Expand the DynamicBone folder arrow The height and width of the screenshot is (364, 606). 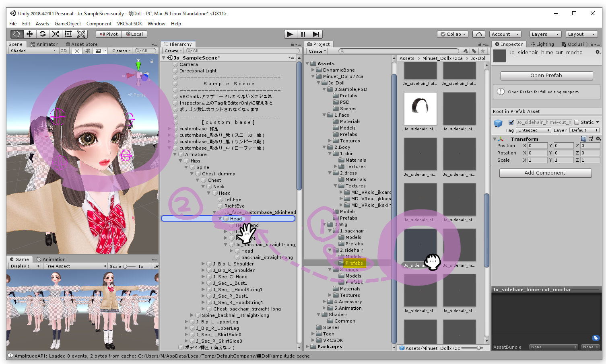pyautogui.click(x=313, y=70)
